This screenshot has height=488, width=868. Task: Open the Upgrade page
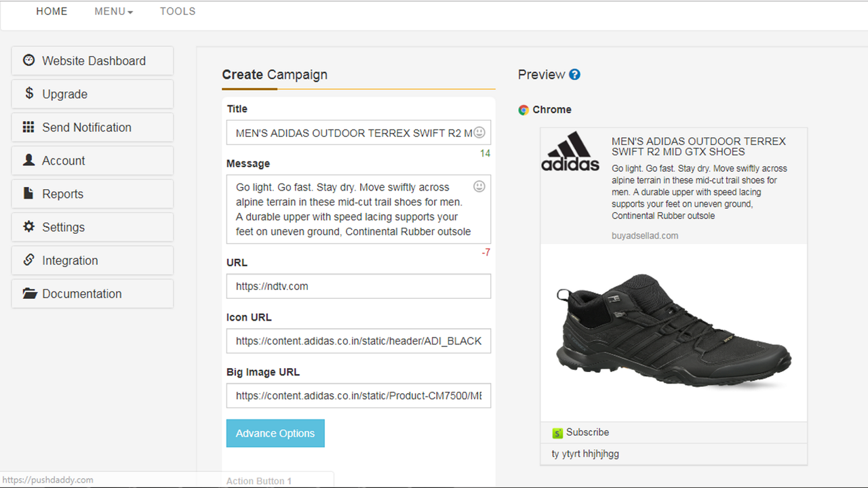click(92, 94)
